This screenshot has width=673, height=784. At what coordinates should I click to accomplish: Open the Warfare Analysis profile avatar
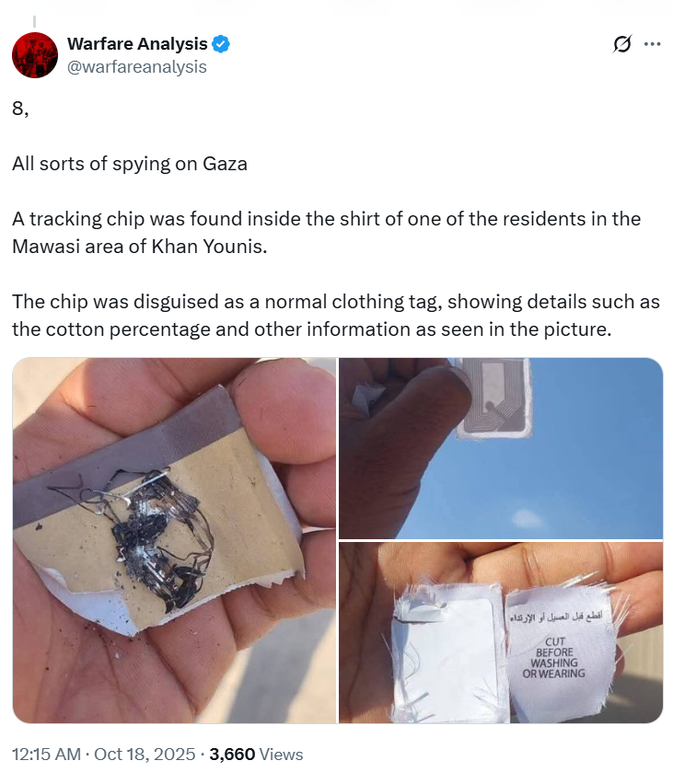(x=35, y=55)
